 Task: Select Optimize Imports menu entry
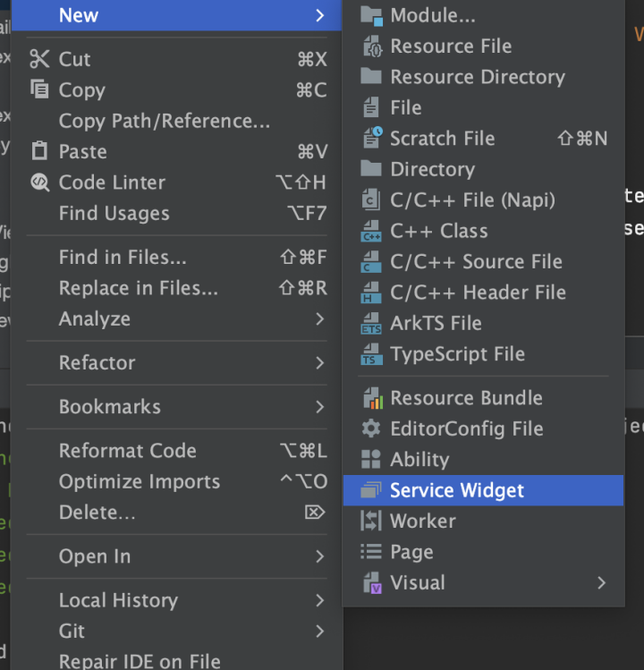tap(139, 481)
